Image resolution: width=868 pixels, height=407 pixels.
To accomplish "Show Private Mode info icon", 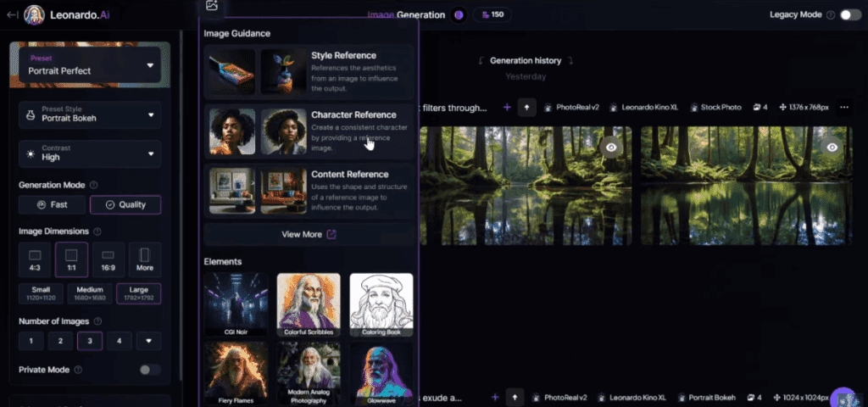I will pyautogui.click(x=78, y=370).
